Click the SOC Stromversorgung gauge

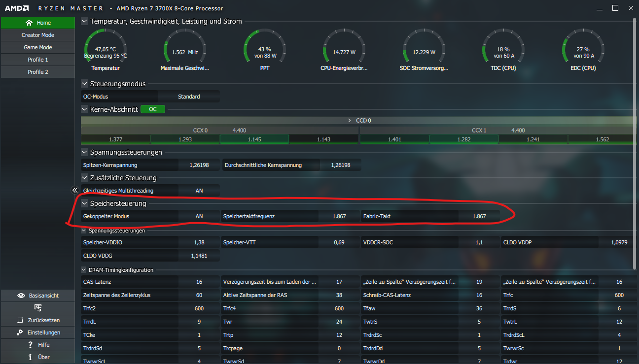pos(424,50)
